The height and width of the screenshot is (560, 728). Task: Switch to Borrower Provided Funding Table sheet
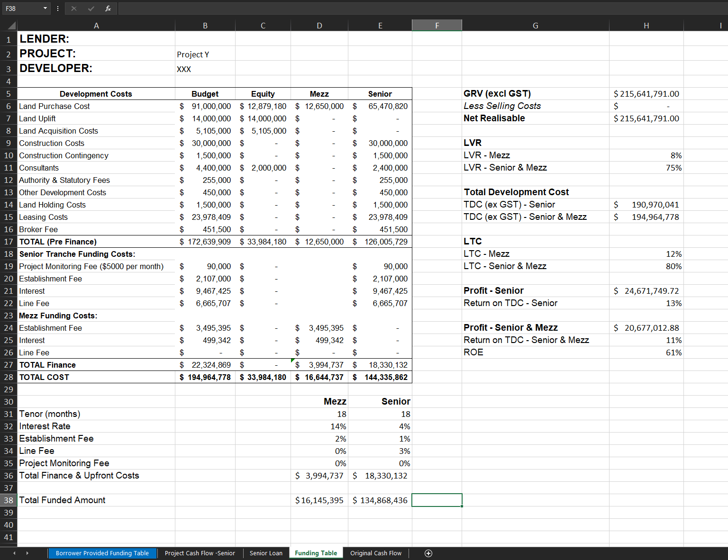102,553
